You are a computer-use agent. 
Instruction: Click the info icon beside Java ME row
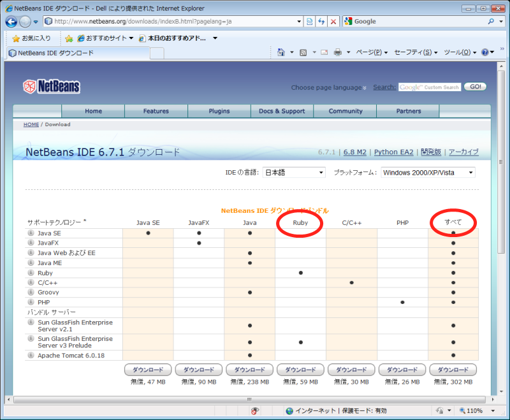(31, 263)
